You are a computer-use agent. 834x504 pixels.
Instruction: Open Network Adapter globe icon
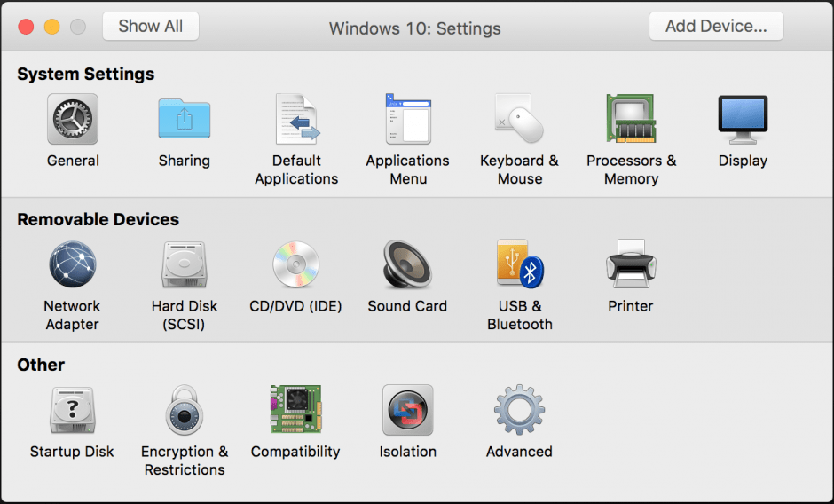[73, 264]
